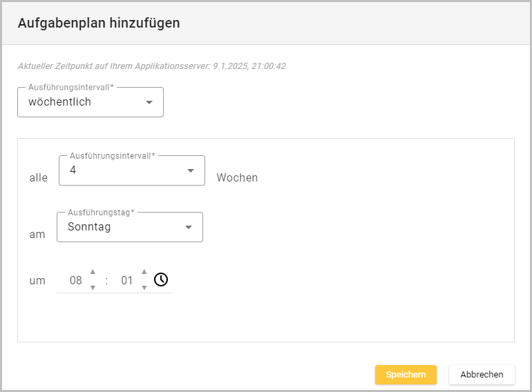
Task: Click the arrow beside 'Sonntag'
Action: (x=189, y=228)
